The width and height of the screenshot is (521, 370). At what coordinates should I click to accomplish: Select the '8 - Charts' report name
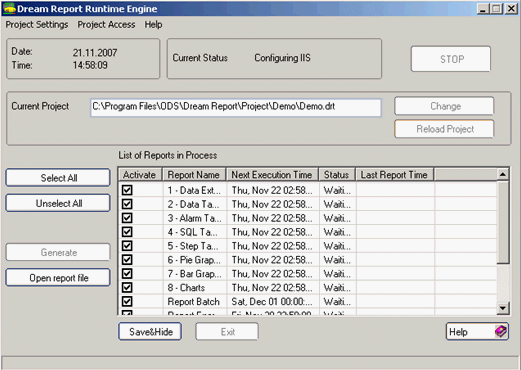click(x=186, y=288)
